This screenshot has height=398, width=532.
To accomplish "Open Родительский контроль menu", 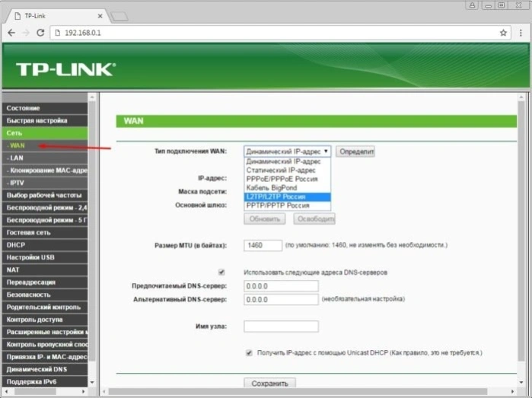I will 45,307.
